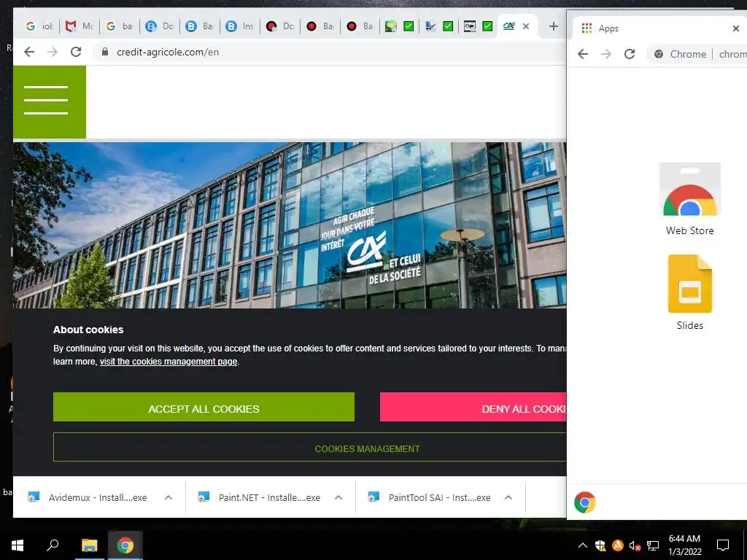The width and height of the screenshot is (747, 560).
Task: Click the padlock site info icon
Action: pos(105,52)
